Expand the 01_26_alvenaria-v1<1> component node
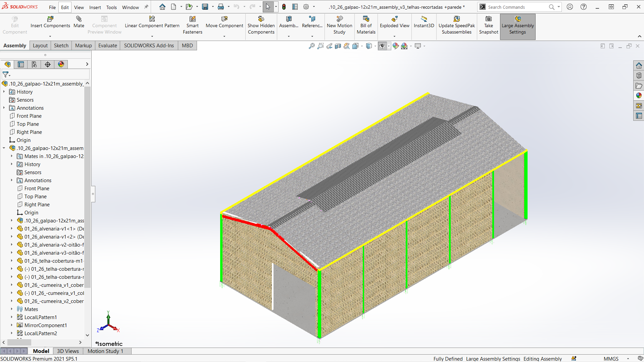Image resolution: width=644 pixels, height=362 pixels. pos(12,228)
